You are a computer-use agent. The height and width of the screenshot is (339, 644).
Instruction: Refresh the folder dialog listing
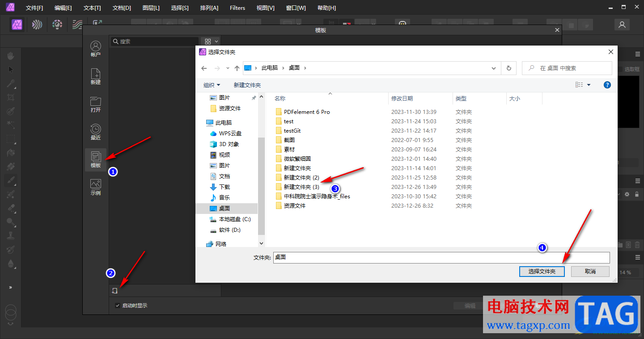coord(508,68)
